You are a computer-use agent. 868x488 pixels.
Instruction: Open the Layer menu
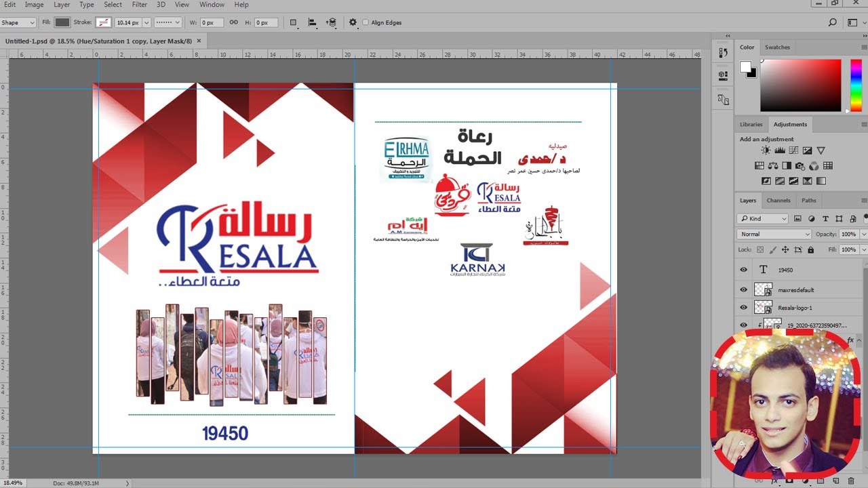click(x=62, y=5)
